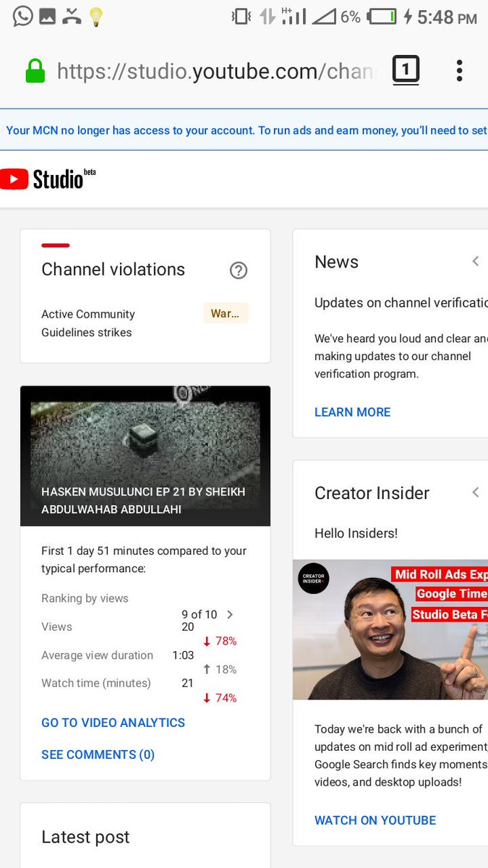This screenshot has width=488, height=868.
Task: Click the HASKEN MUSULUNCI EP 21 video title
Action: (143, 501)
